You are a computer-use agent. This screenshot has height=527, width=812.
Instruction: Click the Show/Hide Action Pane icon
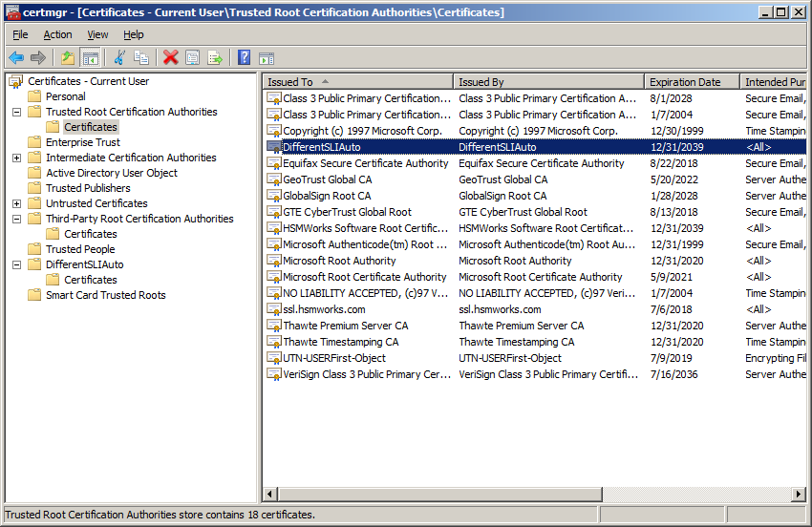(x=267, y=57)
